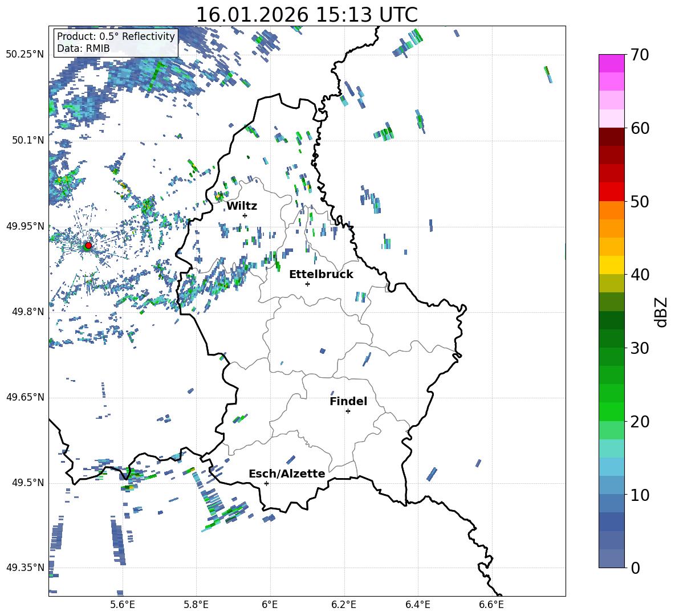Pick the dark maroon swatch just below 60 dBZ

point(611,137)
